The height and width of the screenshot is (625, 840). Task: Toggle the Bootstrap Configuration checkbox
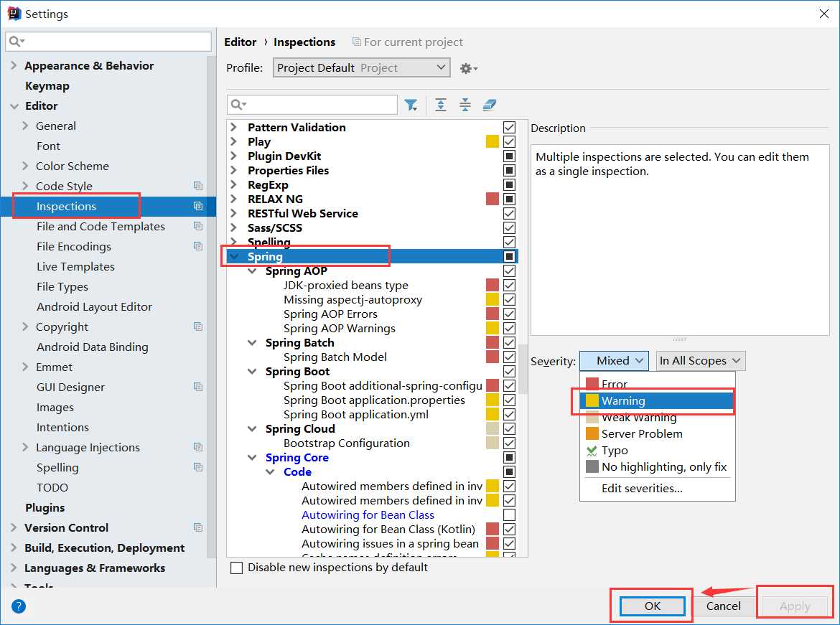510,443
